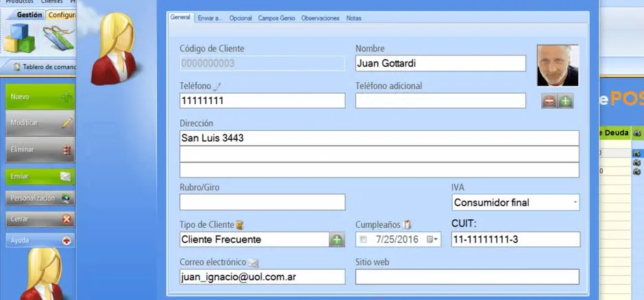Open the Opcional tab

[x=240, y=18]
